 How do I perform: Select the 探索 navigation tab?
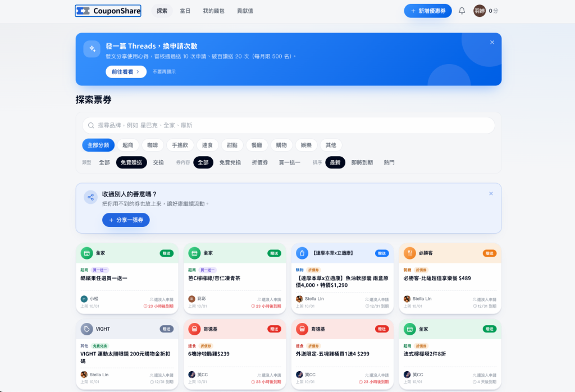(x=162, y=11)
